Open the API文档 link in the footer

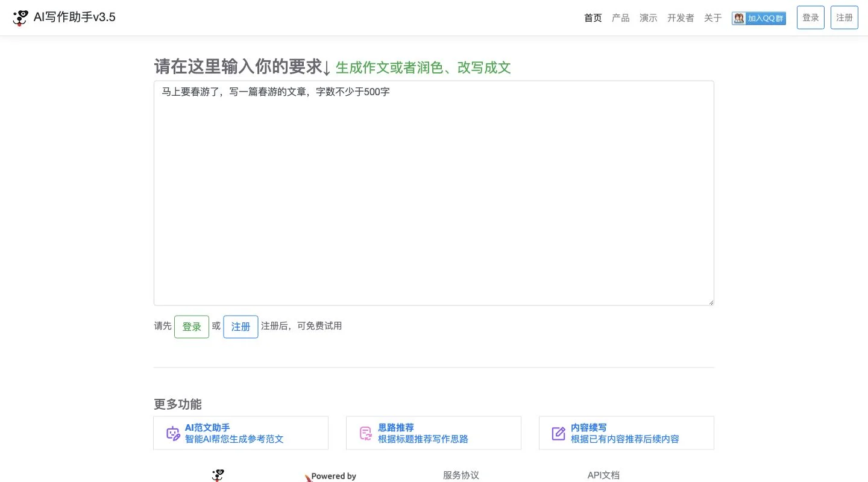[x=603, y=475]
